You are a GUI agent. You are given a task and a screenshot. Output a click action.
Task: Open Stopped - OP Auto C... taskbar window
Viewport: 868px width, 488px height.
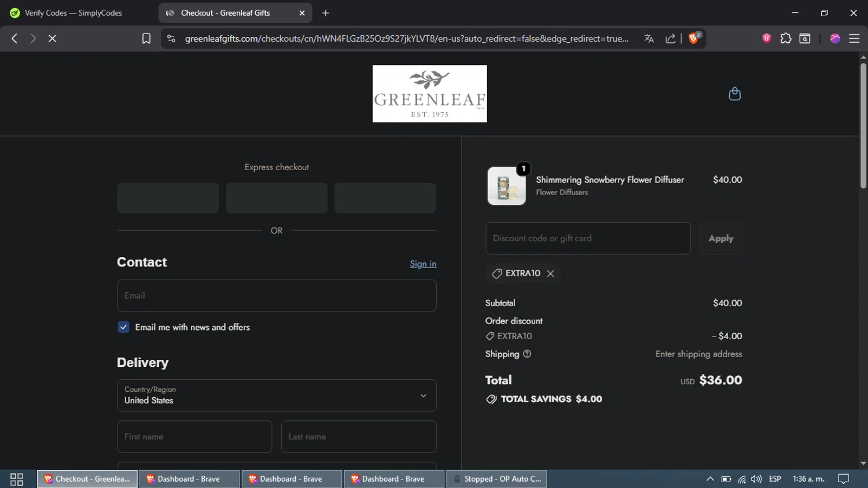(496, 479)
